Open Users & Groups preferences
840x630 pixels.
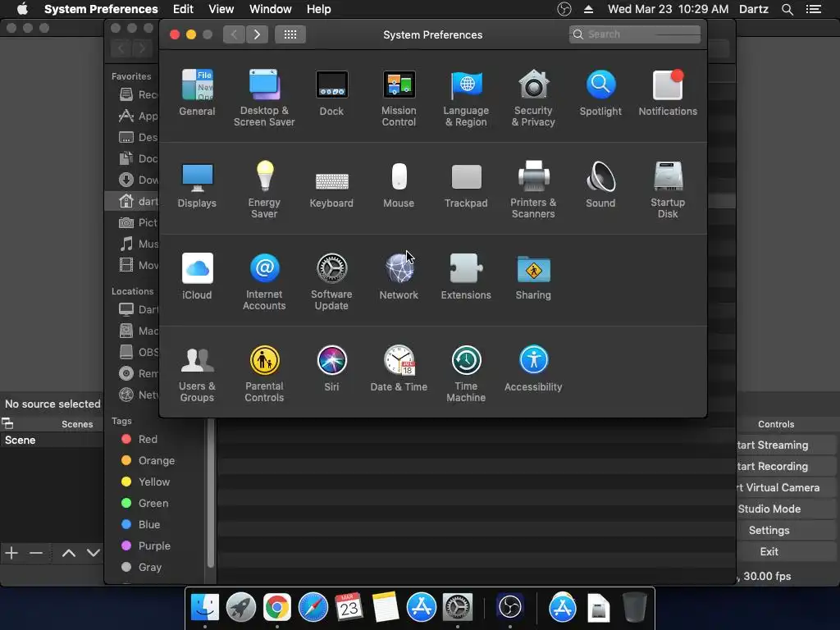[x=197, y=374]
